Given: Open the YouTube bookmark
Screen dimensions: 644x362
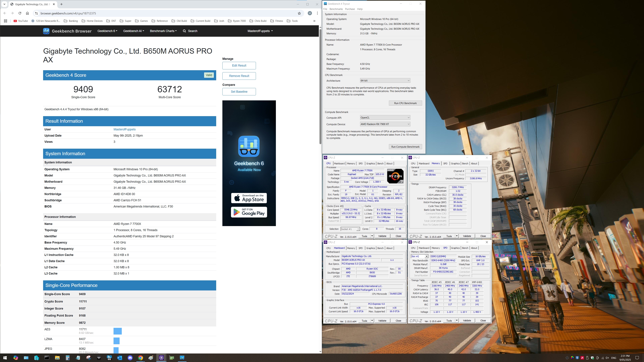Looking at the screenshot, I should pyautogui.click(x=21, y=21).
